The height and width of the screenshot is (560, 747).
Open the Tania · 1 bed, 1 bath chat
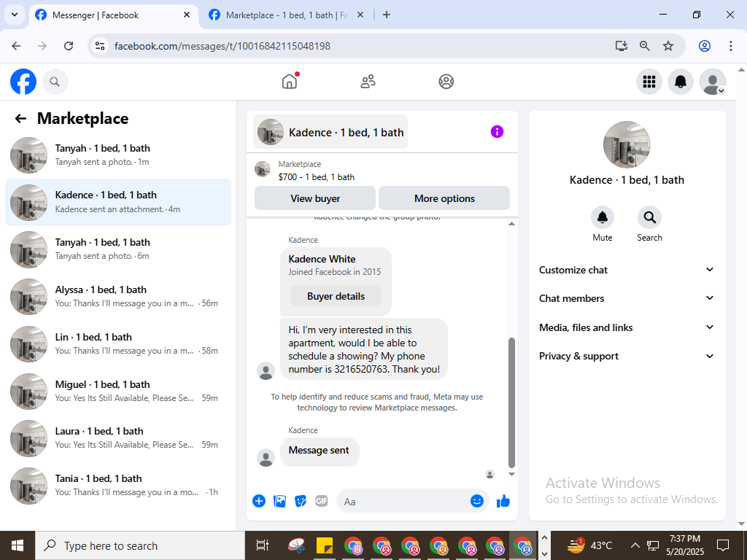[118, 485]
